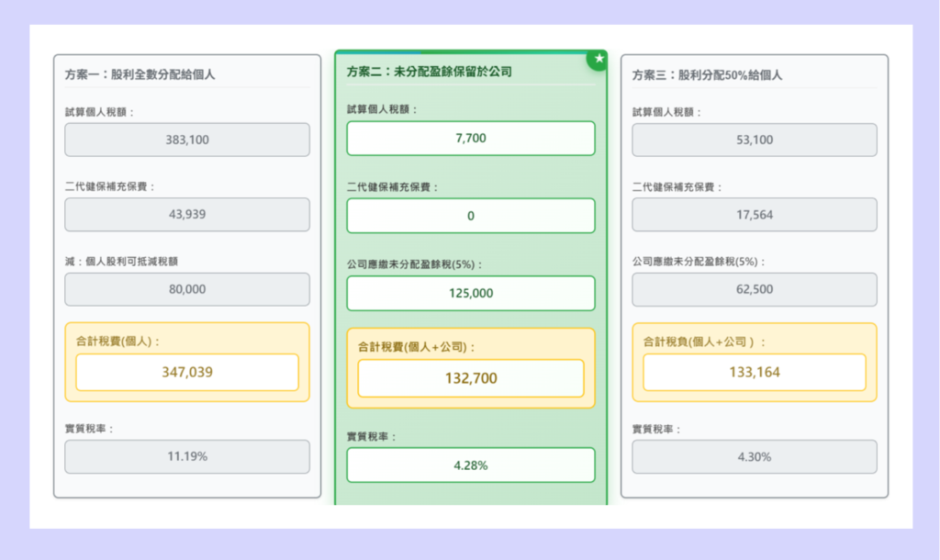
Task: Click the star badge on 方案二 card
Action: tap(599, 59)
